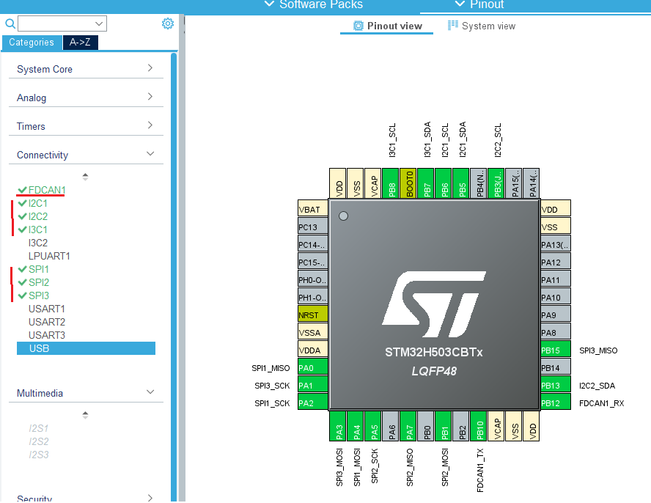Click pin PA0 labeled SPI1_MISO

click(x=313, y=368)
